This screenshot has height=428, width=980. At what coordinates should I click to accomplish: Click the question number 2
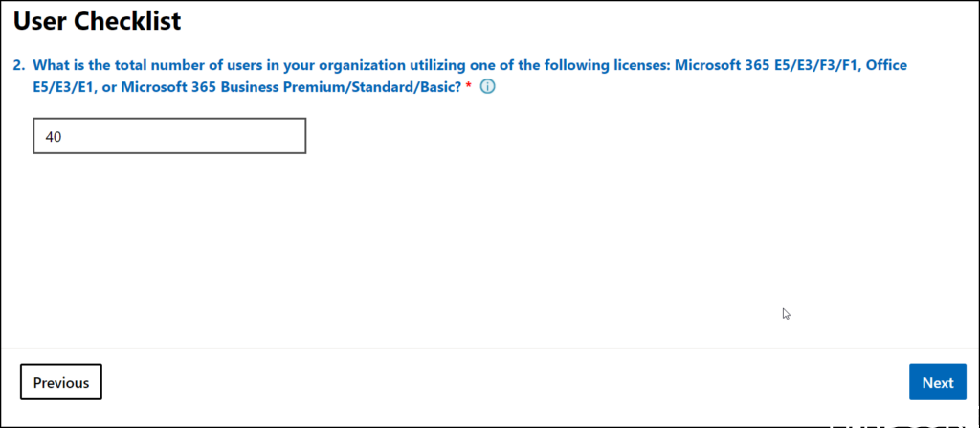(x=18, y=66)
